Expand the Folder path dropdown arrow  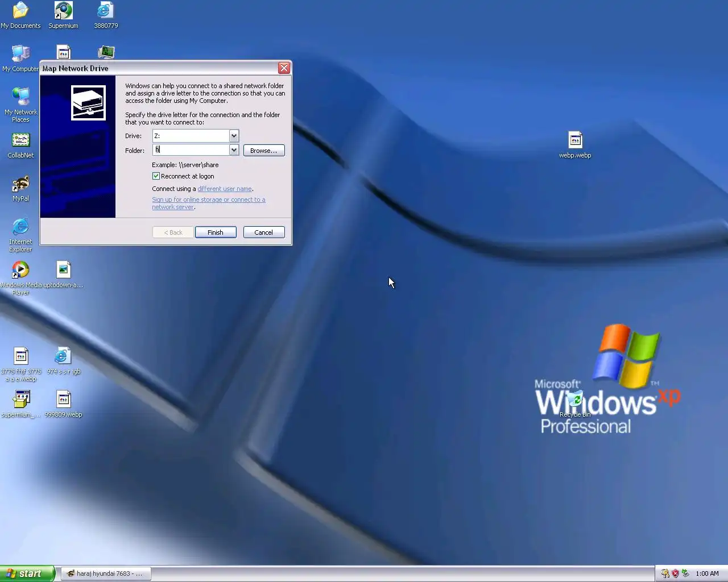[233, 150]
